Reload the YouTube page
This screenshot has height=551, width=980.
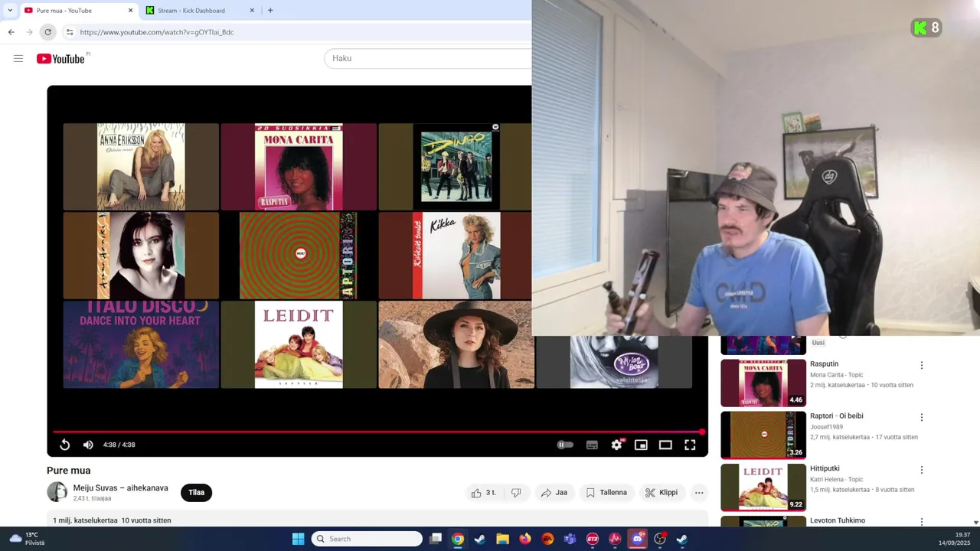point(47,32)
